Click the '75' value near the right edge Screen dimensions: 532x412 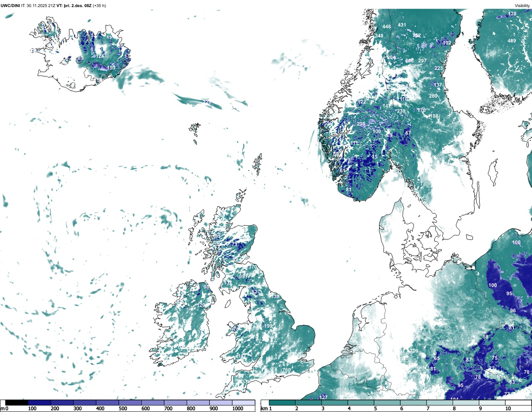pyautogui.click(x=495, y=358)
